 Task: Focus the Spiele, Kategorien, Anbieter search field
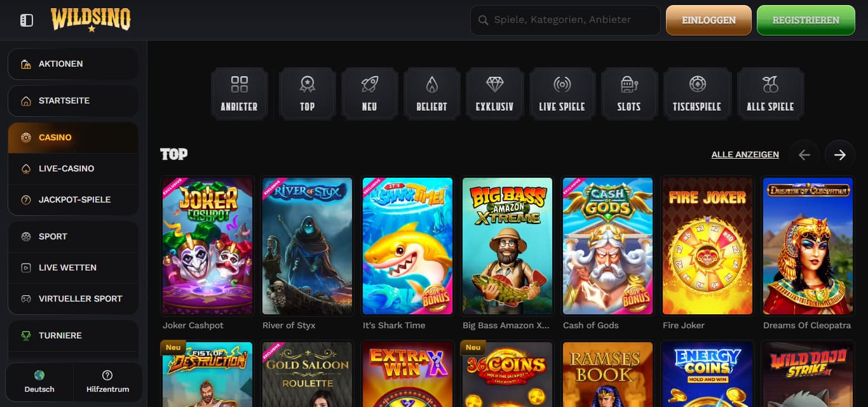566,20
